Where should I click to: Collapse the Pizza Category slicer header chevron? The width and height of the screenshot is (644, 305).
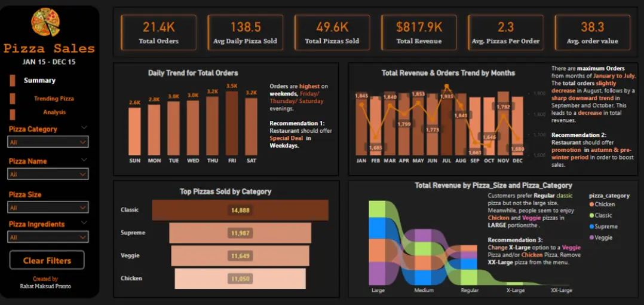pos(84,128)
